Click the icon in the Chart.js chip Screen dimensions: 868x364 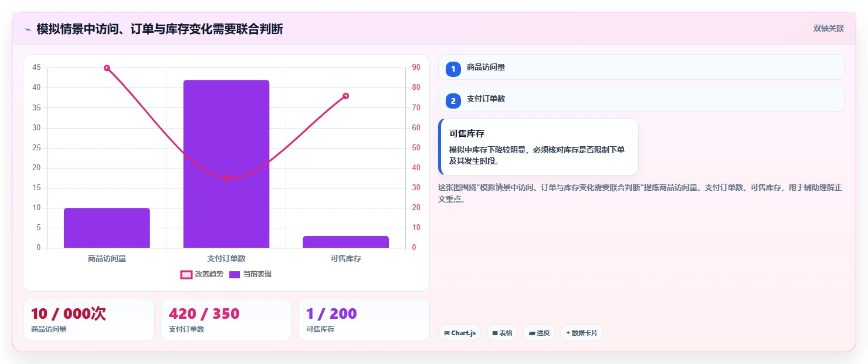(x=447, y=333)
